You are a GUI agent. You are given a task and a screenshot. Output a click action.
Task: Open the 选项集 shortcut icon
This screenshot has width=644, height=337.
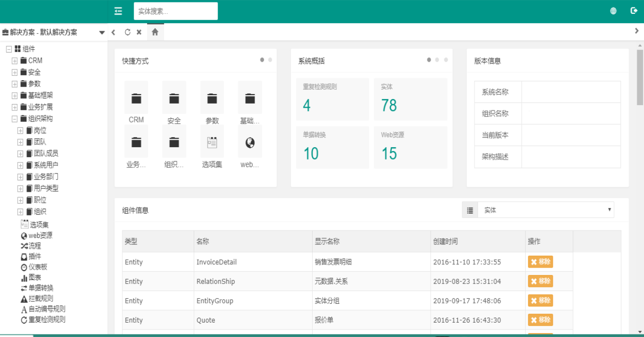(x=212, y=142)
